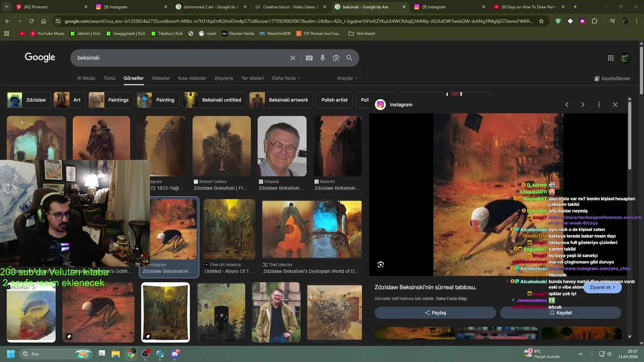Bookmark this page with star icon

(541, 21)
